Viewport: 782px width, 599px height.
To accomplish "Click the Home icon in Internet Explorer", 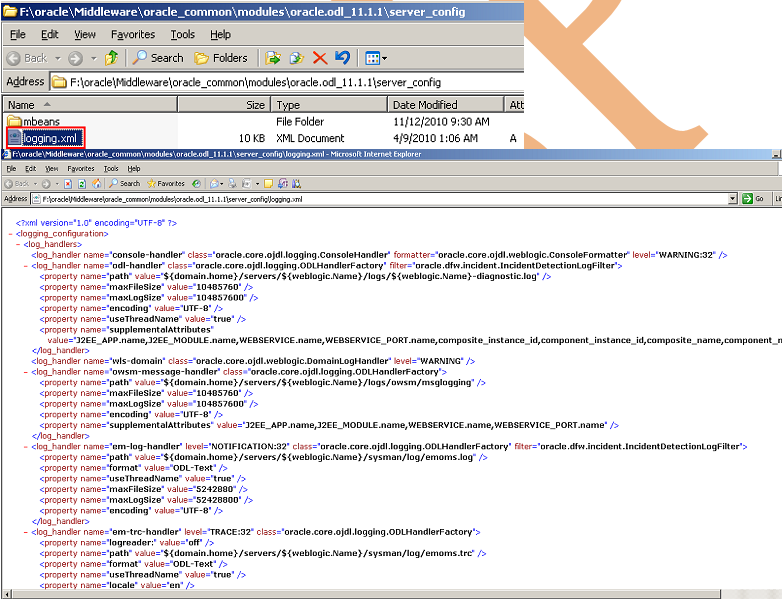I will (96, 184).
